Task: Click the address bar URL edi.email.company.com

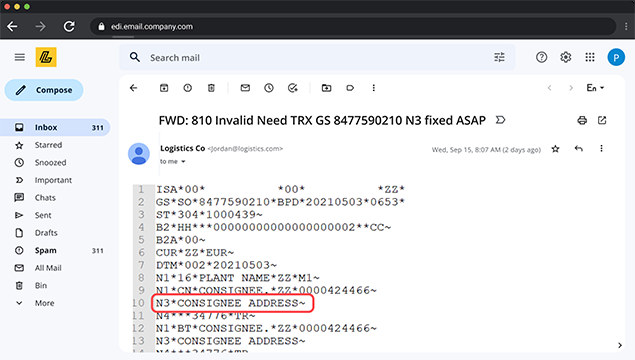Action: coord(152,26)
